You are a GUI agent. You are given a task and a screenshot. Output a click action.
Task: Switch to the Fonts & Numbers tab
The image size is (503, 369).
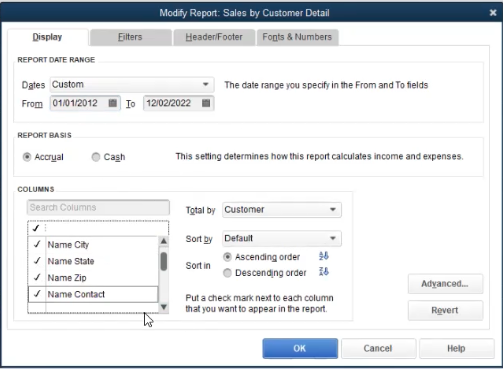[297, 37]
